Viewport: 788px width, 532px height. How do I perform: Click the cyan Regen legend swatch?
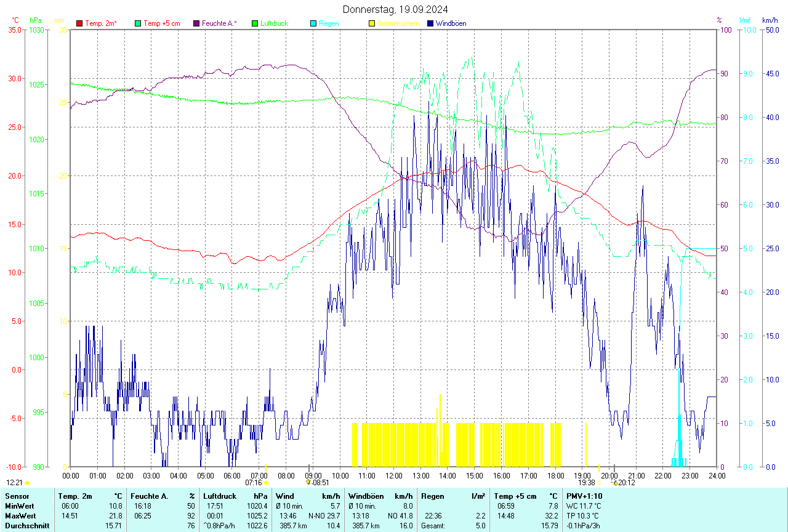tap(313, 23)
